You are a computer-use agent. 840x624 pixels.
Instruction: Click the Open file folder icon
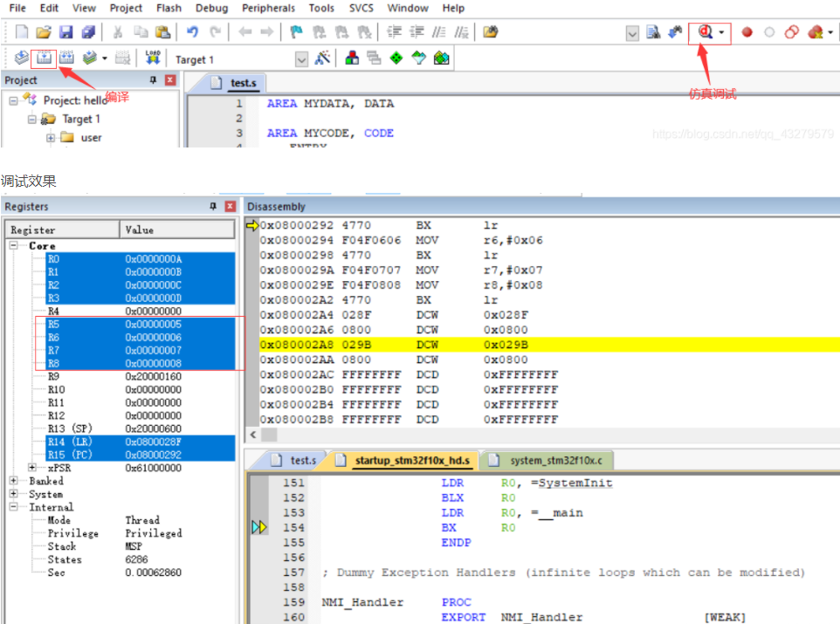coord(44,32)
